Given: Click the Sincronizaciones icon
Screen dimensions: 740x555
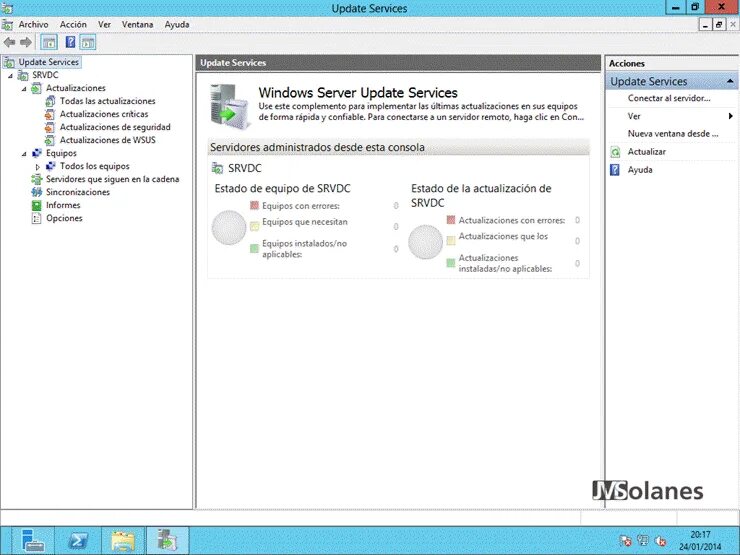Looking at the screenshot, I should [x=36, y=192].
